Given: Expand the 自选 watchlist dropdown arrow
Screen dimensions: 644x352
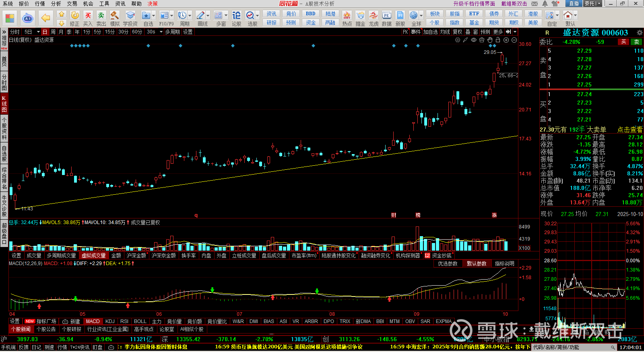Looking at the screenshot, I should [x=154, y=15].
